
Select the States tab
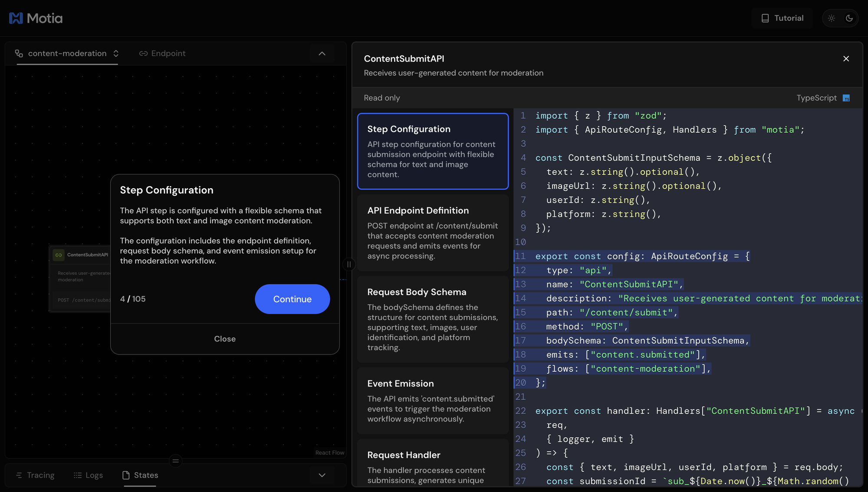coord(140,475)
